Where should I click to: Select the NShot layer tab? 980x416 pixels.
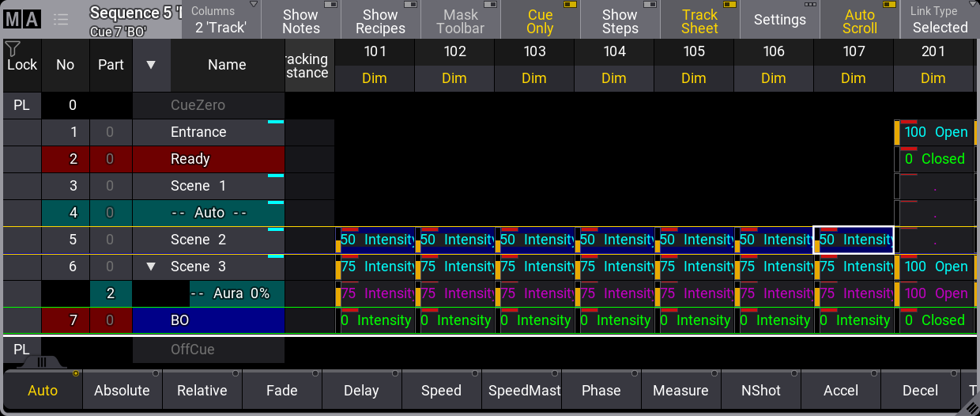point(760,390)
